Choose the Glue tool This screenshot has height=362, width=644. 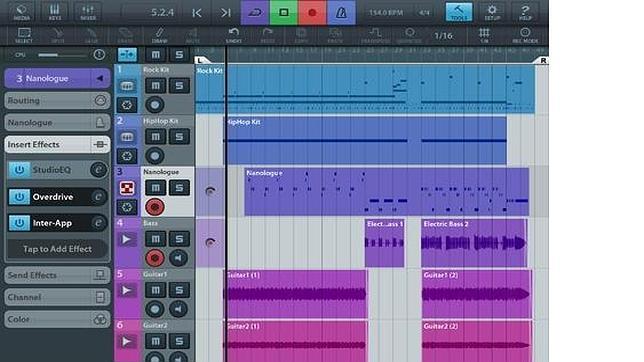[x=91, y=35]
